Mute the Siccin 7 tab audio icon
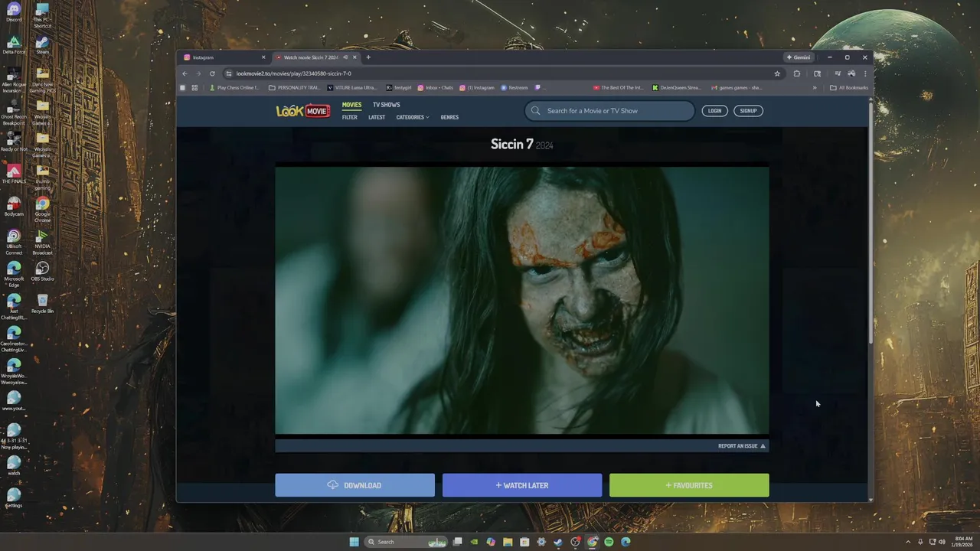This screenshot has height=551, width=980. pyautogui.click(x=345, y=57)
